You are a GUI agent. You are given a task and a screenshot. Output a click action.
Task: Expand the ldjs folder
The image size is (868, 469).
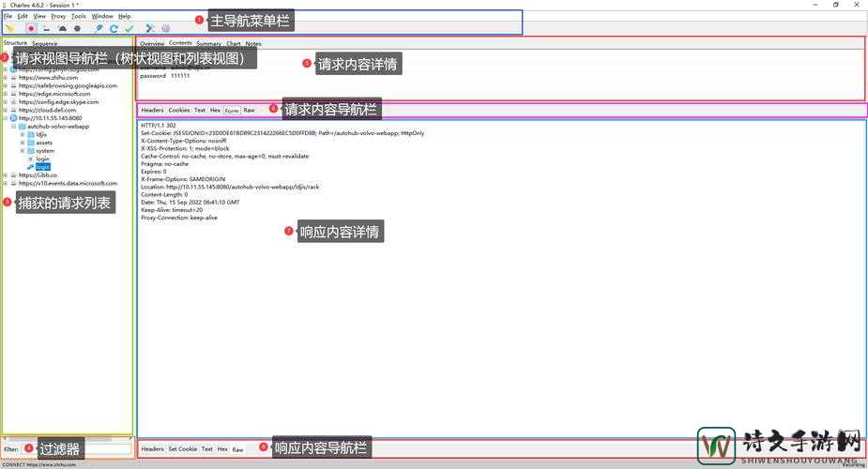click(23, 134)
